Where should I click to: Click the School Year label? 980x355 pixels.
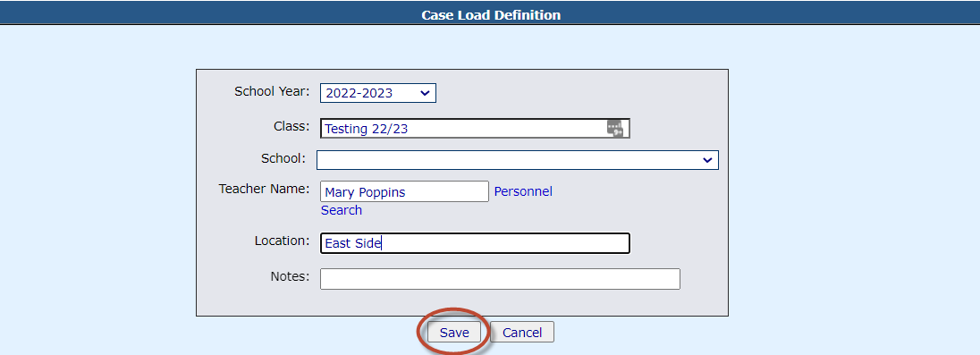click(272, 91)
